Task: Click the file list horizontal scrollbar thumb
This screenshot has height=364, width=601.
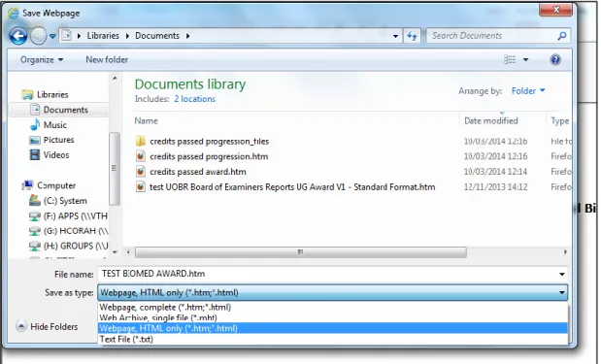Action: point(301,252)
